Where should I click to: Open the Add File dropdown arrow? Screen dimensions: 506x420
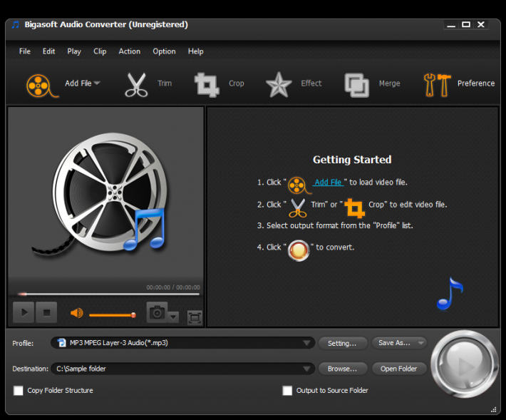[x=97, y=83]
